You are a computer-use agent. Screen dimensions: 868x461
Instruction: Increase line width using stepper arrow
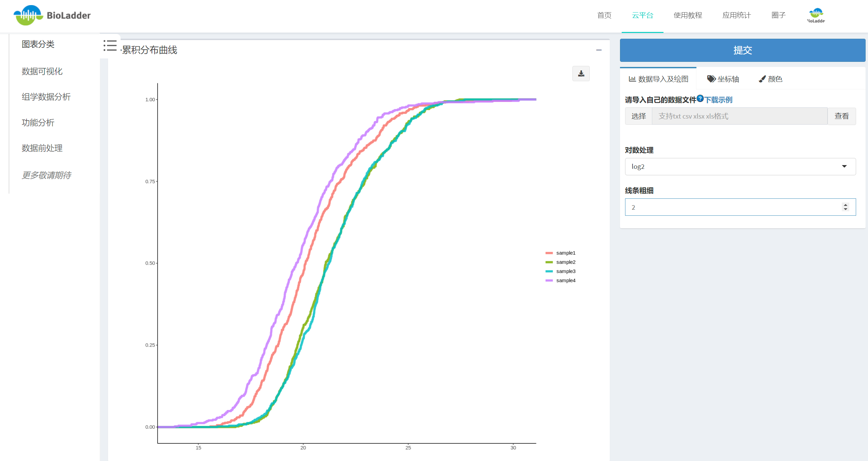846,205
